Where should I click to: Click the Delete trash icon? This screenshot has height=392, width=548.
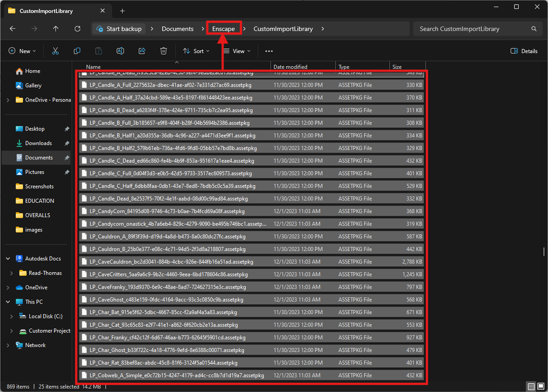(163, 50)
